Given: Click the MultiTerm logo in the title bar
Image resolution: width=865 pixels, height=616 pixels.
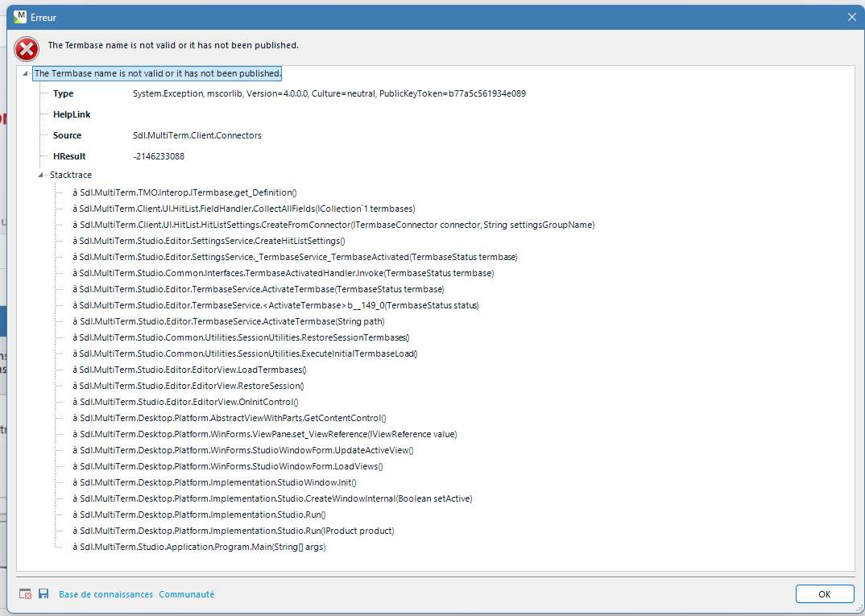Looking at the screenshot, I should pyautogui.click(x=19, y=17).
